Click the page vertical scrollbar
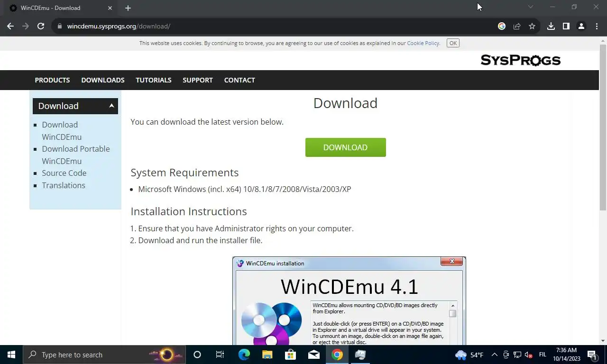This screenshot has width=607, height=364. [x=603, y=128]
